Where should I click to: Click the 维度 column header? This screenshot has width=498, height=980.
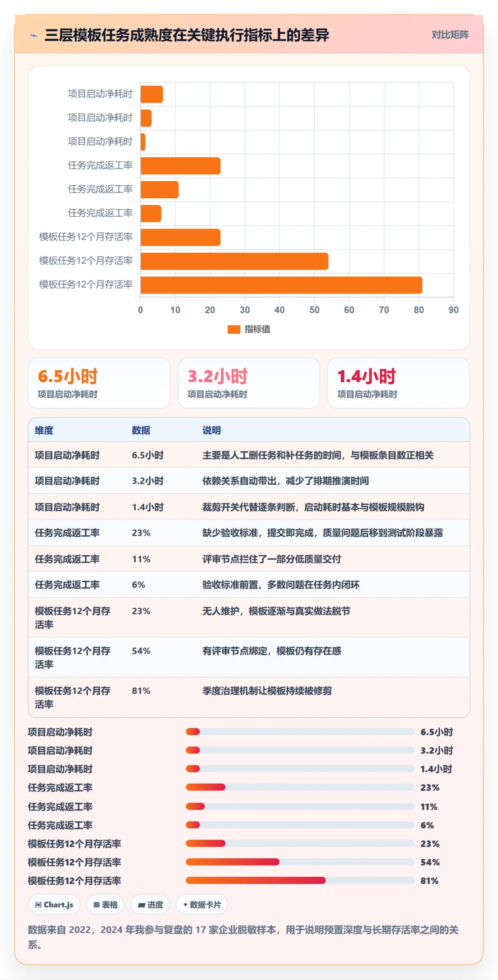44,430
